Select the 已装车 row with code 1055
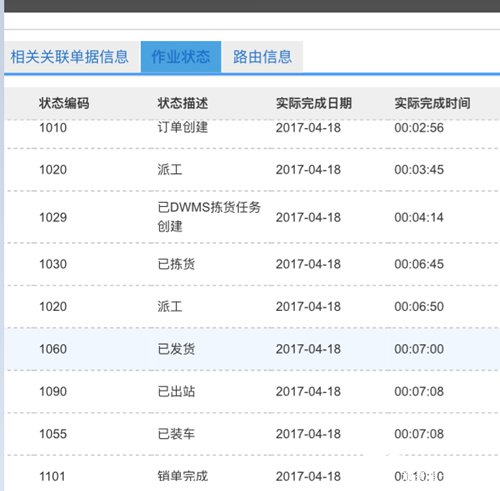500x491 pixels. point(252,434)
